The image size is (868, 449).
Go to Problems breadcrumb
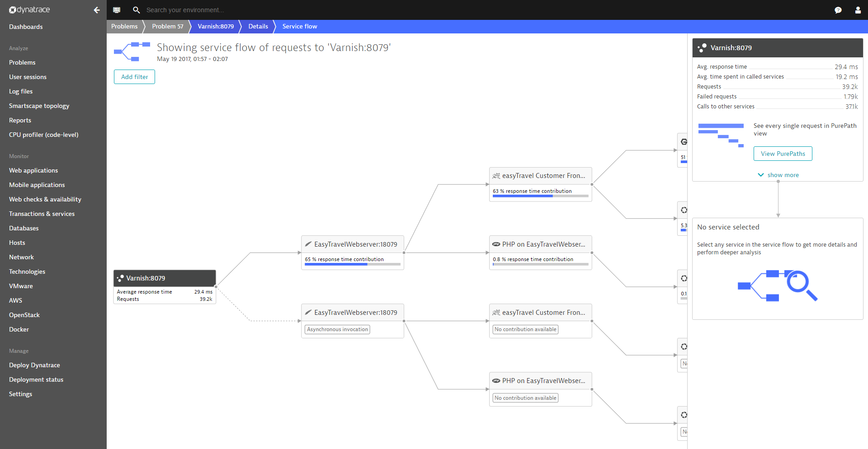[124, 27]
